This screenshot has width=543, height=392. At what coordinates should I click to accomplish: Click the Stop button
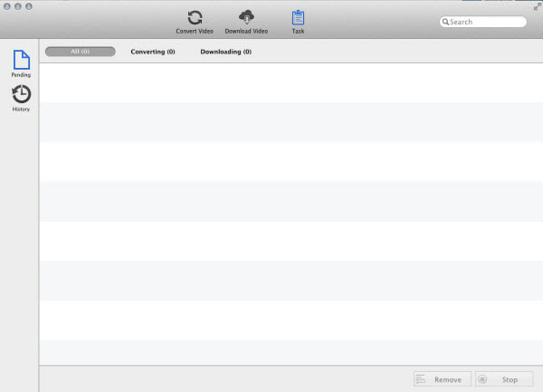(x=504, y=379)
